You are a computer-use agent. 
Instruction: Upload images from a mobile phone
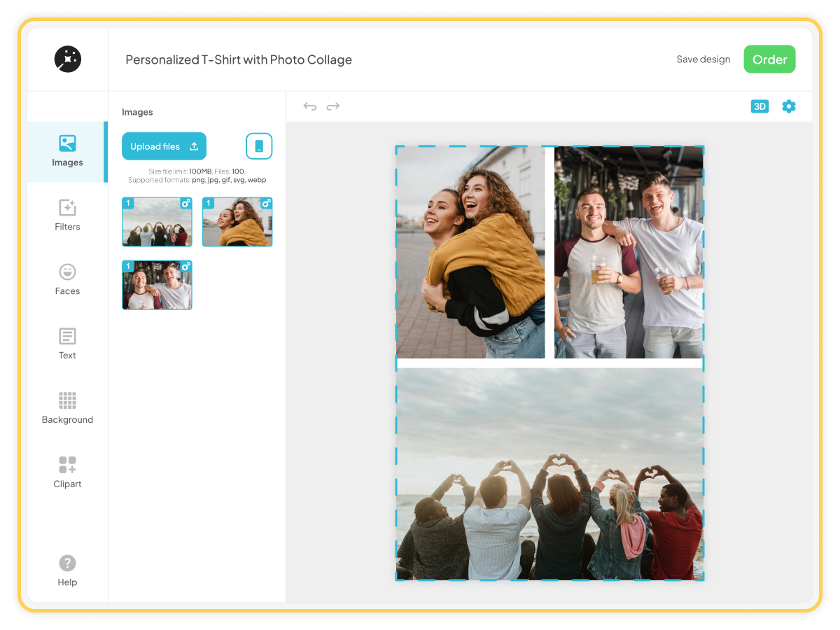[259, 146]
